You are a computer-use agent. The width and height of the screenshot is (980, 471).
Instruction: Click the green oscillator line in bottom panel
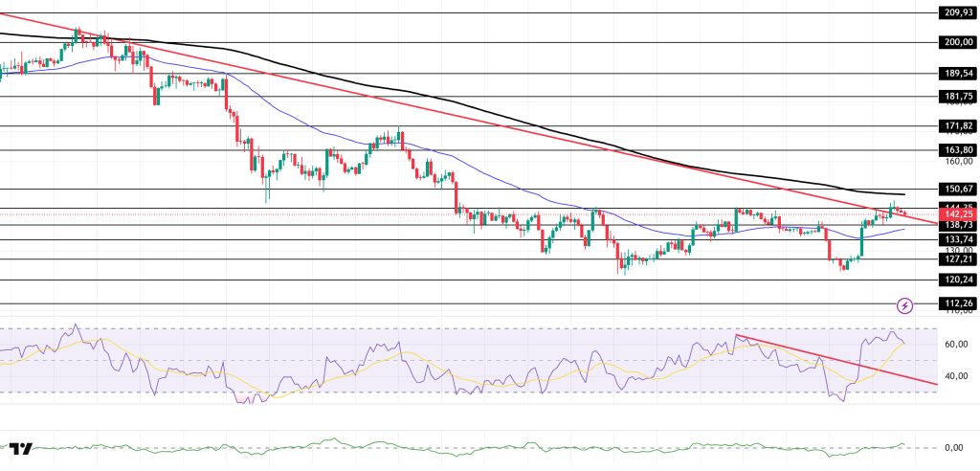(x=479, y=447)
